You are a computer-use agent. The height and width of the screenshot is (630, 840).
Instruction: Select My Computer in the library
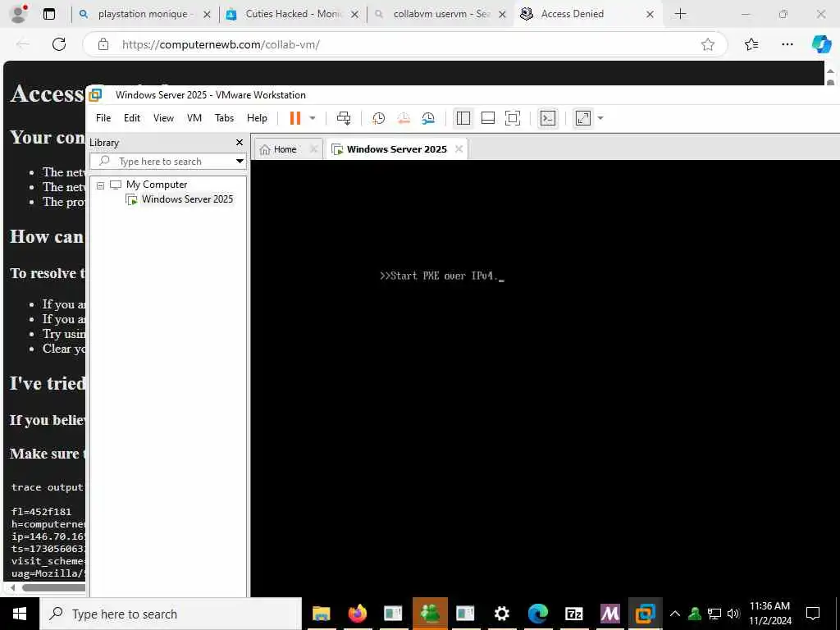[x=157, y=185]
